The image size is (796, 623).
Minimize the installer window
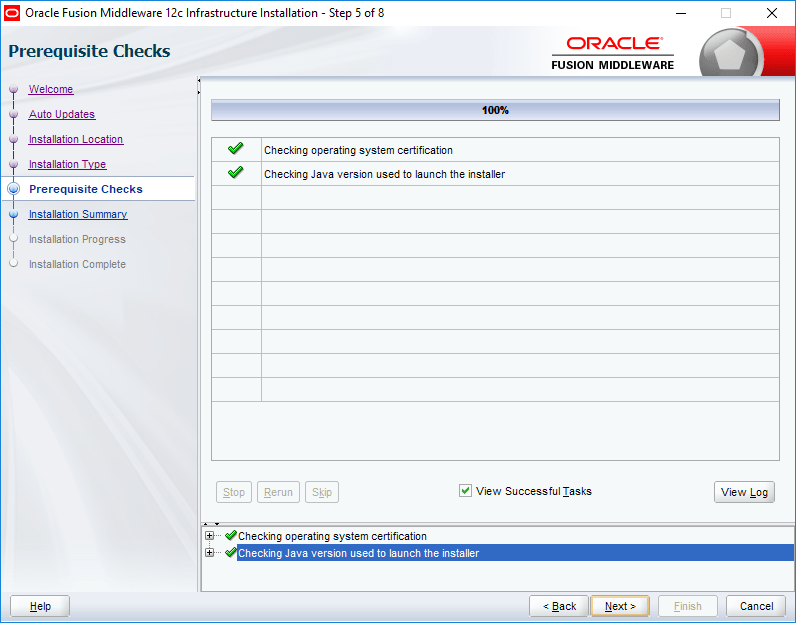pyautogui.click(x=681, y=13)
